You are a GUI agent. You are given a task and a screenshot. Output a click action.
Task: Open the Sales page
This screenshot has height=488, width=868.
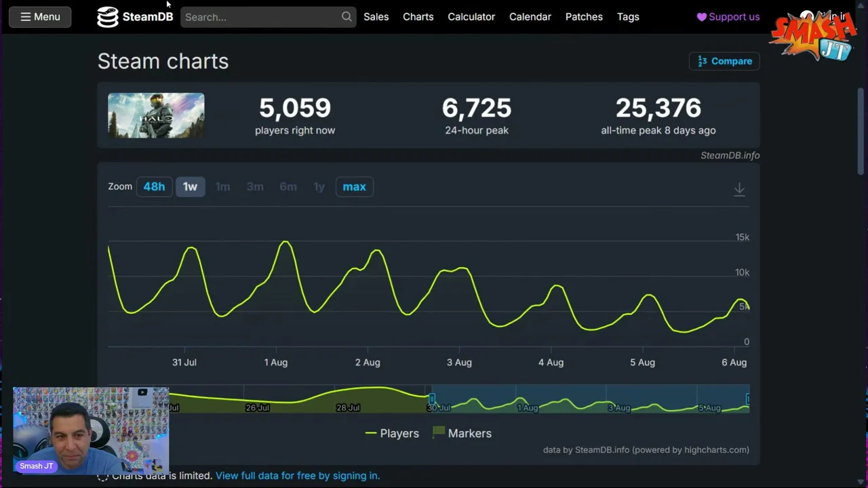click(376, 17)
